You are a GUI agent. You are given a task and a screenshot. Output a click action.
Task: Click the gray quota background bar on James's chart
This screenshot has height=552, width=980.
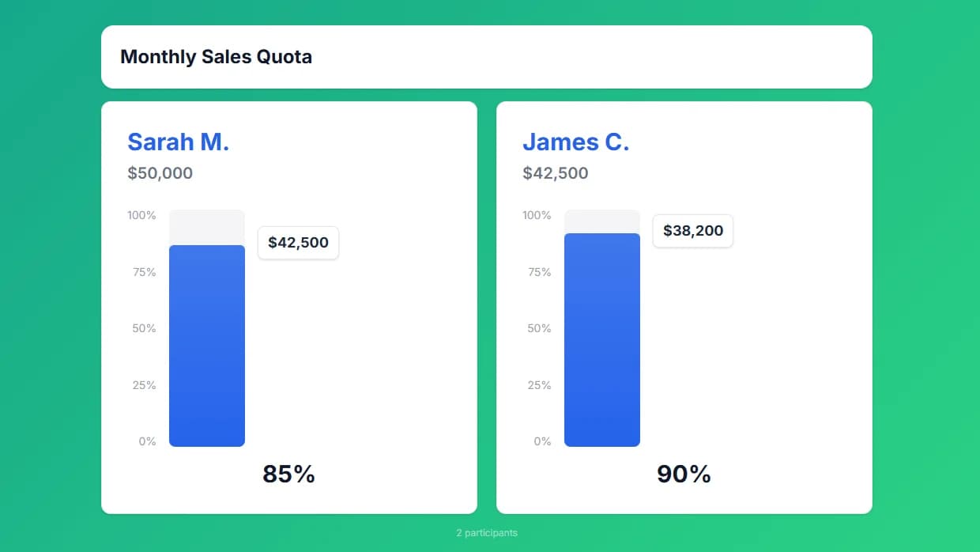601,220
